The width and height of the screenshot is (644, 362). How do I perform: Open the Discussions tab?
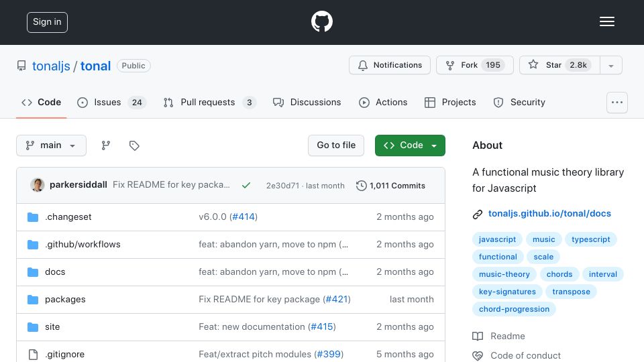307,102
